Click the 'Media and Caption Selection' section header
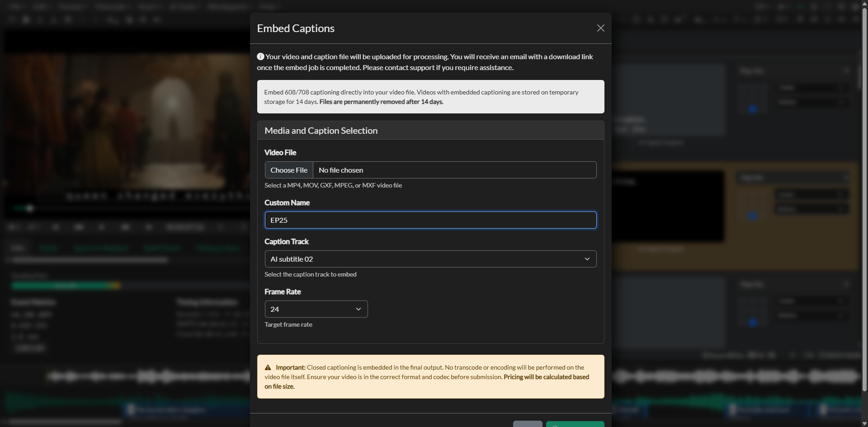 pyautogui.click(x=430, y=131)
